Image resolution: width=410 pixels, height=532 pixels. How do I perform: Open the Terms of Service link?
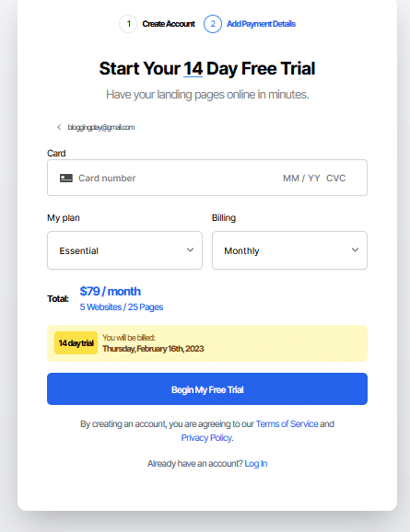pyautogui.click(x=287, y=423)
